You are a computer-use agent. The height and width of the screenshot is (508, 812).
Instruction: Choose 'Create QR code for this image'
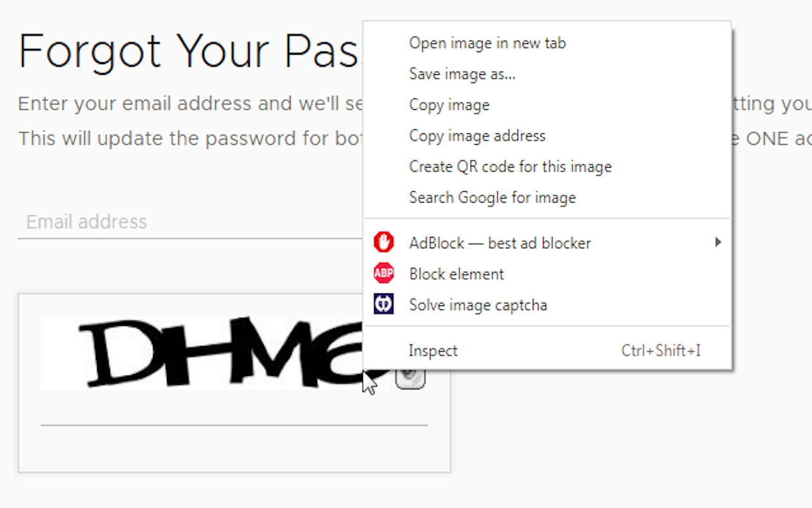[510, 167]
